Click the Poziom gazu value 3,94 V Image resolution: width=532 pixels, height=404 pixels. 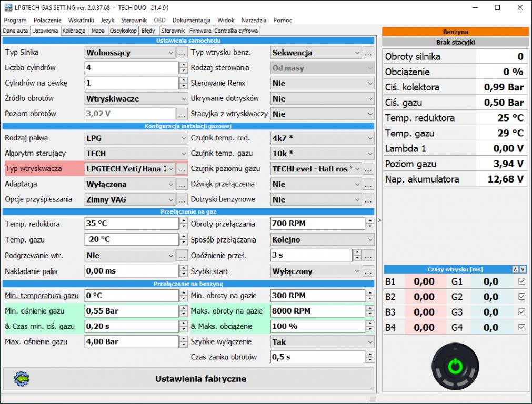(508, 164)
